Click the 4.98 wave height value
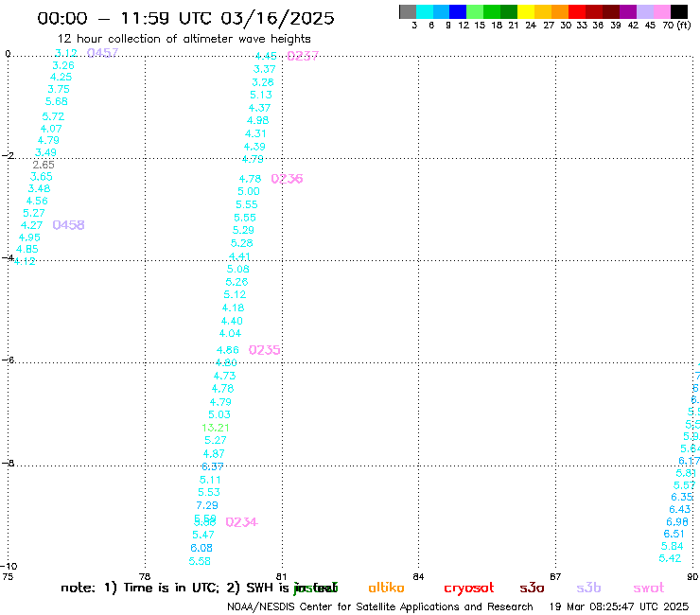The height and width of the screenshot is (615, 700). [257, 120]
